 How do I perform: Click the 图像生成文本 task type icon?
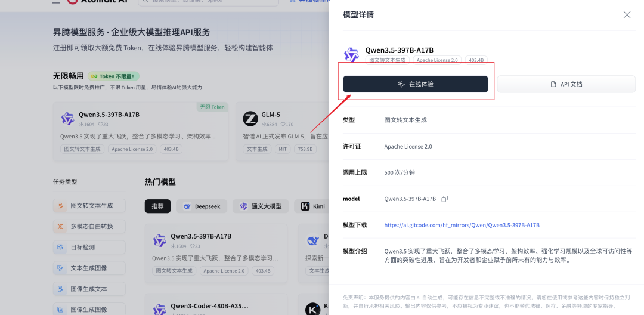(60, 289)
